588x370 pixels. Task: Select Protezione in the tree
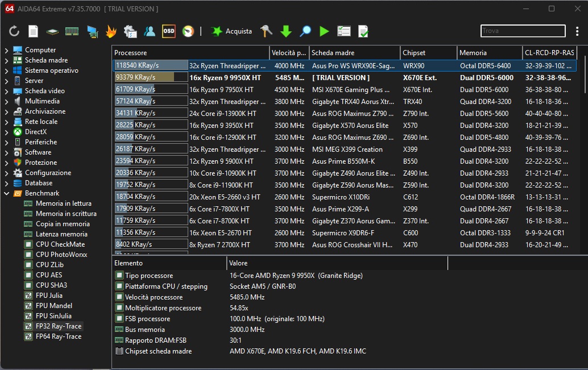tap(41, 163)
